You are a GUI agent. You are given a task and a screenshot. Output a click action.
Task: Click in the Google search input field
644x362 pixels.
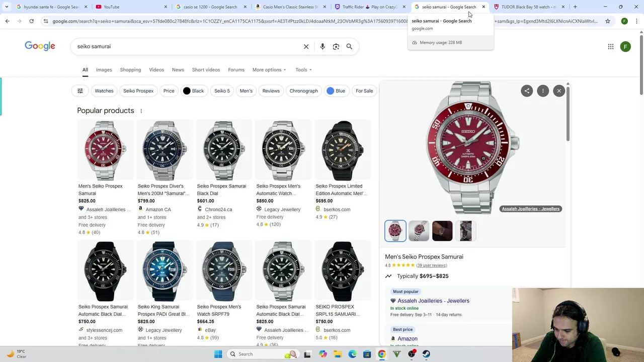[186, 46]
